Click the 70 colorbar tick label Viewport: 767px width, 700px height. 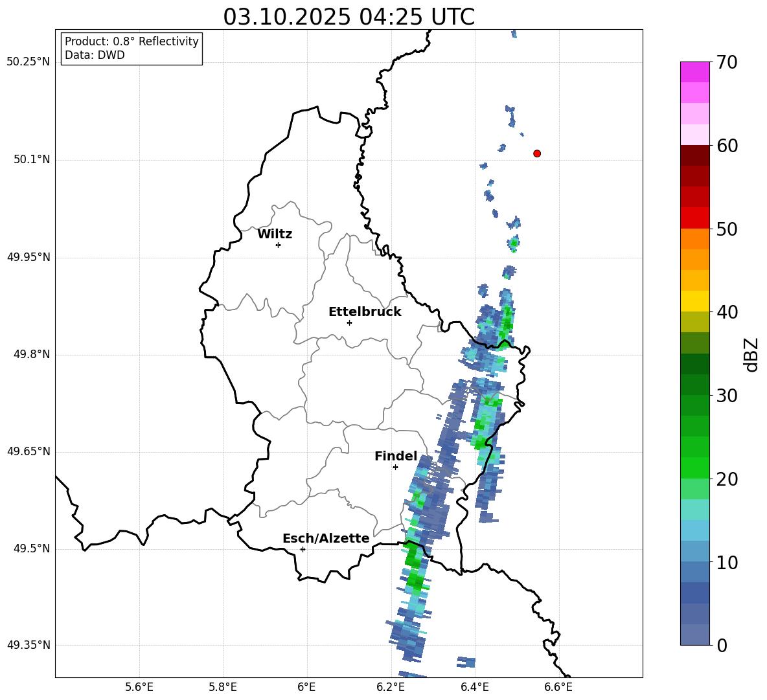pyautogui.click(x=727, y=62)
